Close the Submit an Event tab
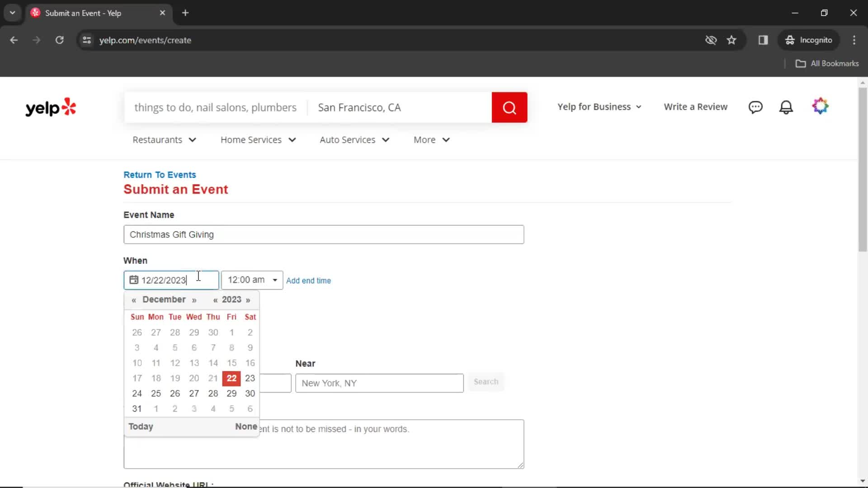This screenshot has width=868, height=488. 162,13
